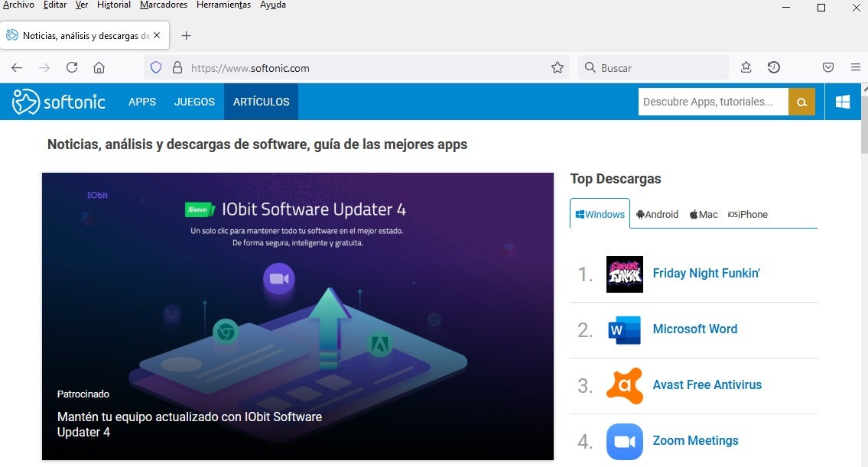868x467 pixels.
Task: Focus the Buscar browser search box
Action: click(653, 68)
